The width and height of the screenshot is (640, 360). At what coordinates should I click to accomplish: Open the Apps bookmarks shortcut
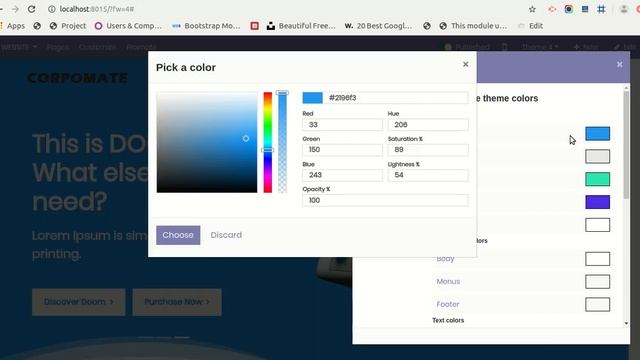[x=13, y=26]
